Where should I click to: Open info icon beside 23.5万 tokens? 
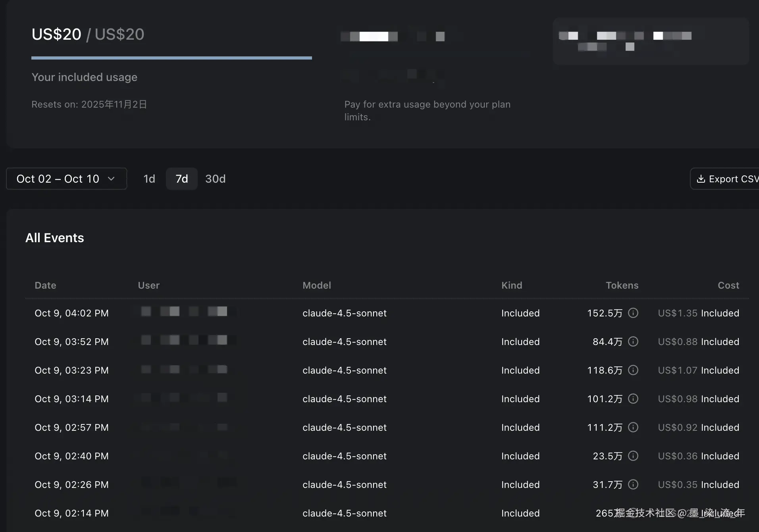coord(633,456)
